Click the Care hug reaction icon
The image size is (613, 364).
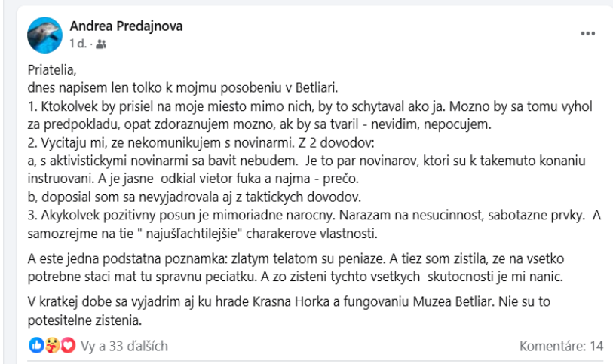[52, 345]
